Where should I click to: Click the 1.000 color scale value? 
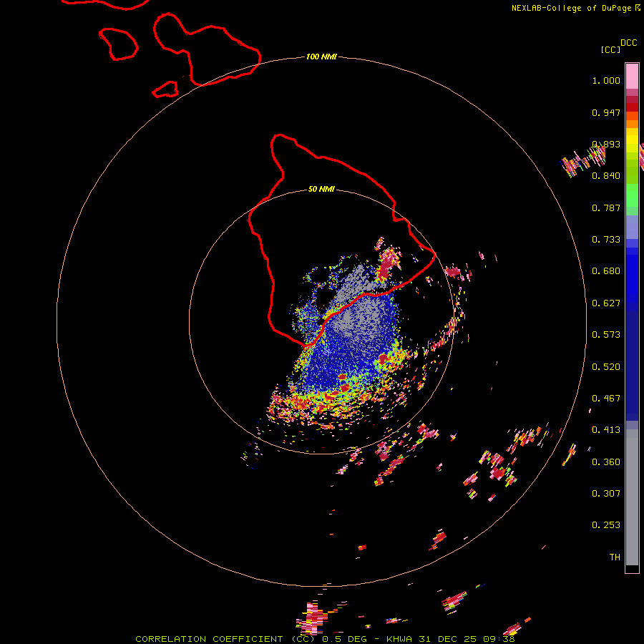606,80
